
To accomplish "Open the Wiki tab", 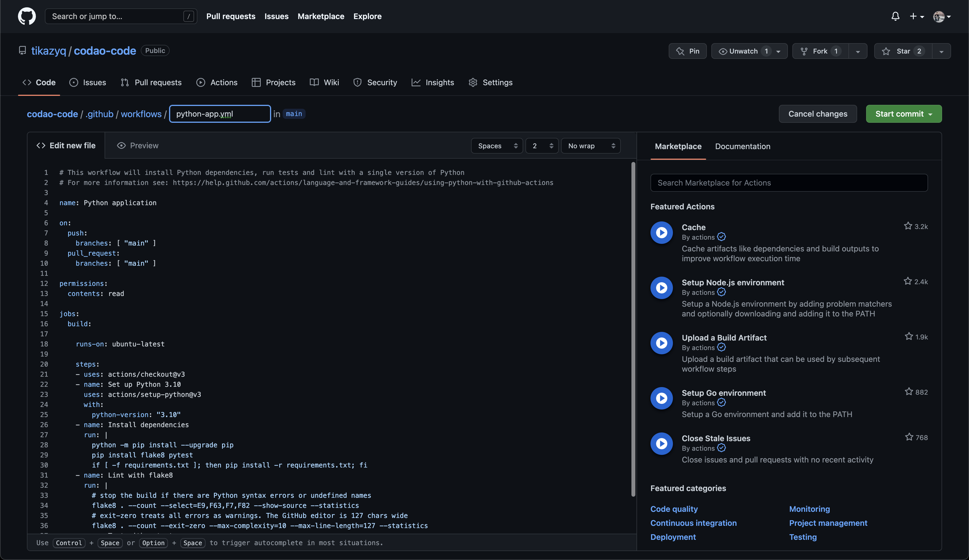I will 324,82.
